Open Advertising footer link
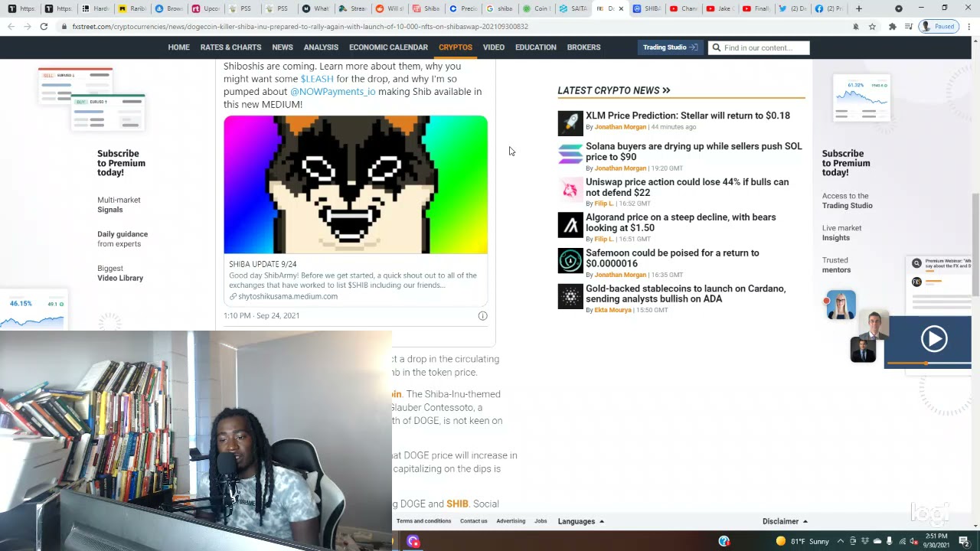This screenshot has height=551, width=980. click(x=511, y=521)
